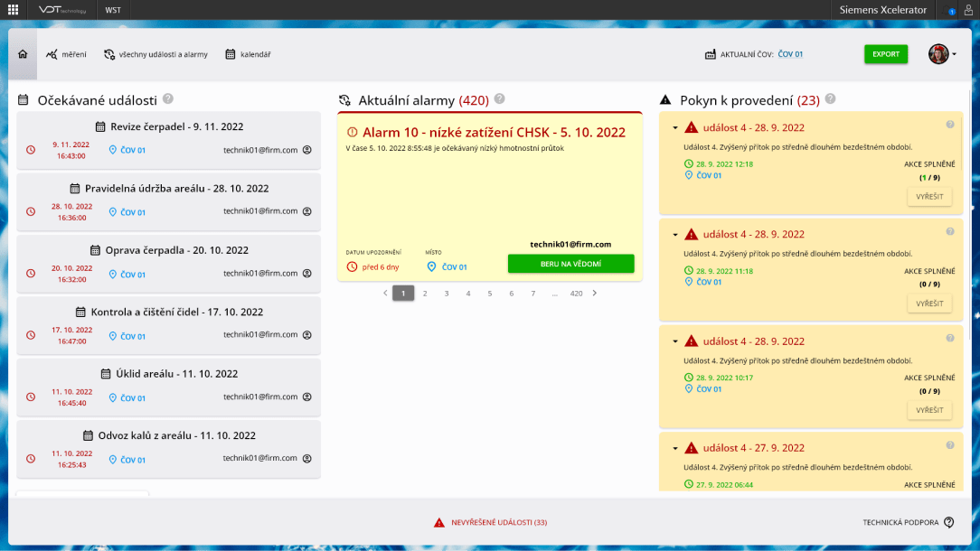
Task: Open the kalendář tab
Action: tap(248, 54)
